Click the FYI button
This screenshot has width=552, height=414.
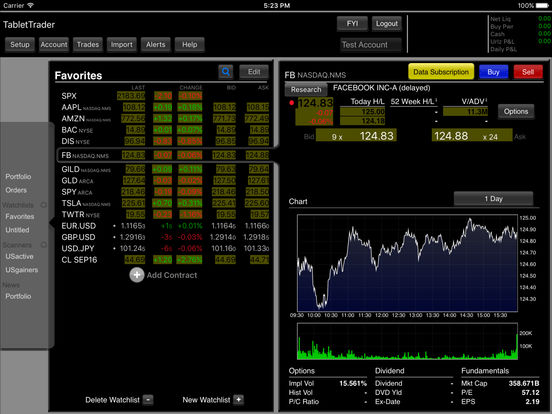[352, 24]
